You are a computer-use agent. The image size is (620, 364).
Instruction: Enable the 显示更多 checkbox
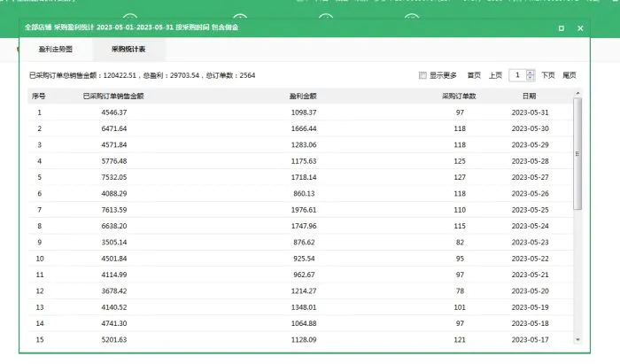pos(422,75)
